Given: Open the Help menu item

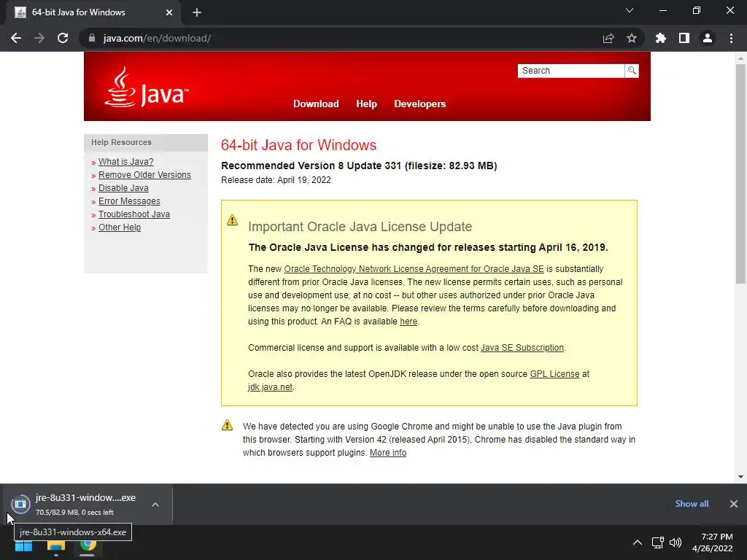Looking at the screenshot, I should pyautogui.click(x=366, y=104).
